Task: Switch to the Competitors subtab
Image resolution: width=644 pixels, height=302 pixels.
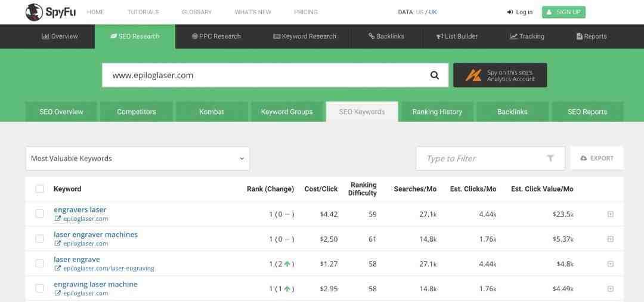Action: [137, 112]
